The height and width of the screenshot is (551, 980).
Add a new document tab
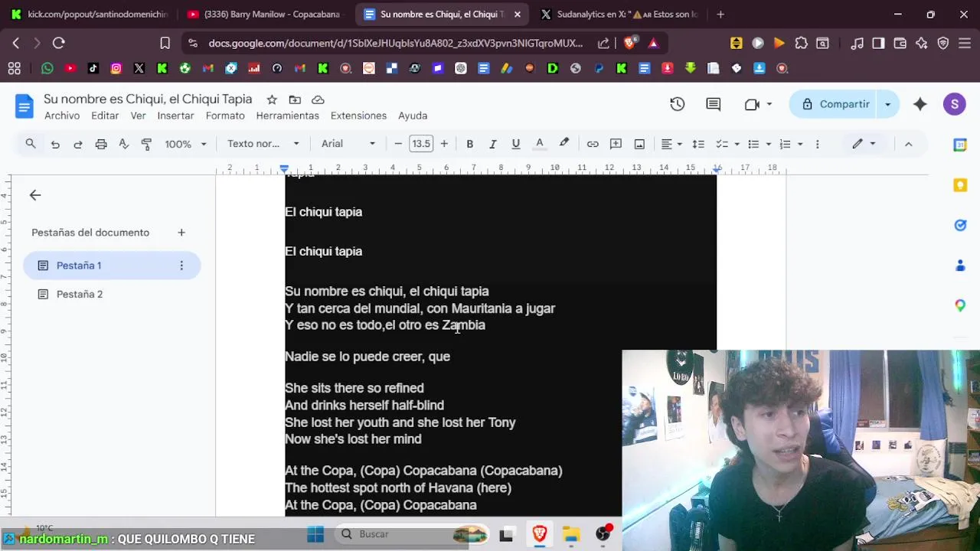point(181,233)
